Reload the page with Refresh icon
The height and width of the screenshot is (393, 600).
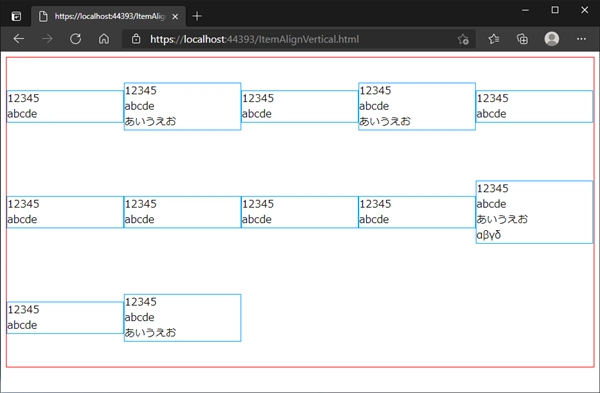point(75,39)
